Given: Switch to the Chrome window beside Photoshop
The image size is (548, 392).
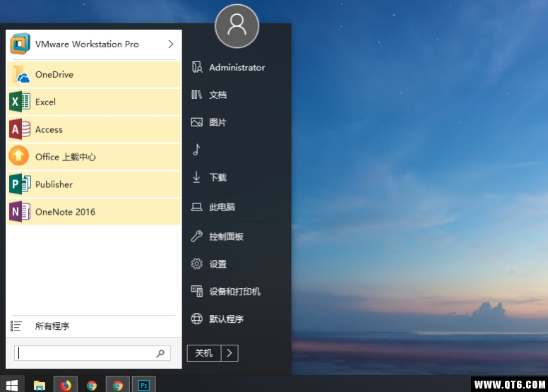Looking at the screenshot, I should coord(118,386).
